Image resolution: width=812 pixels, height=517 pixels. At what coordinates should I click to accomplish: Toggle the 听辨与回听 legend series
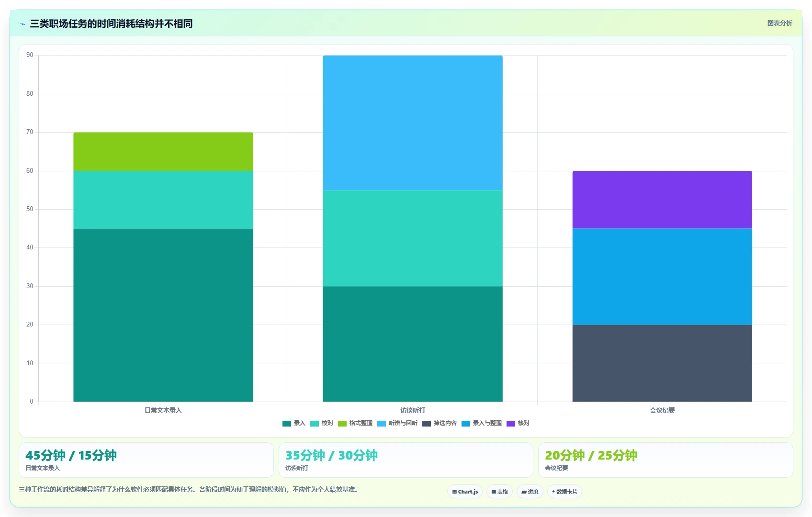[397, 423]
